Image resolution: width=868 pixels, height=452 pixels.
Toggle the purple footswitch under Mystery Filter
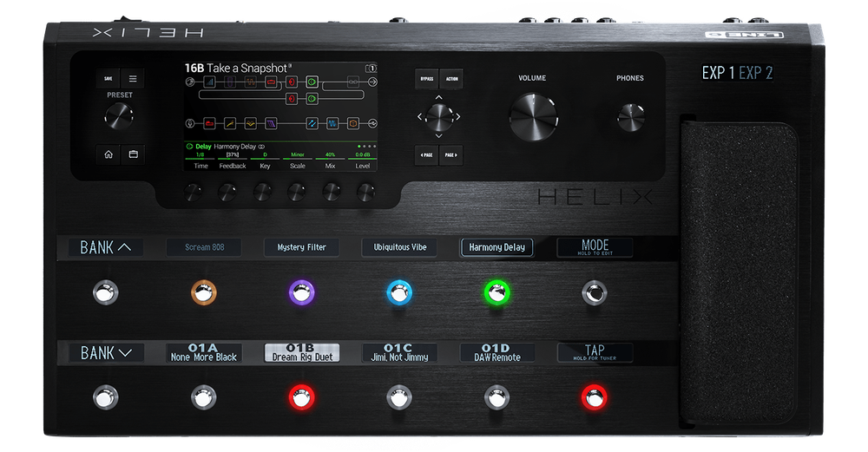[302, 292]
